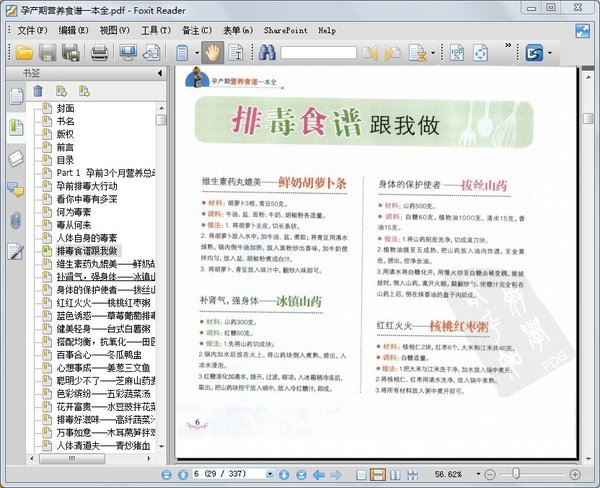Open the reading glasses text viewer icon
This screenshot has height=488, width=600.
[152, 52]
